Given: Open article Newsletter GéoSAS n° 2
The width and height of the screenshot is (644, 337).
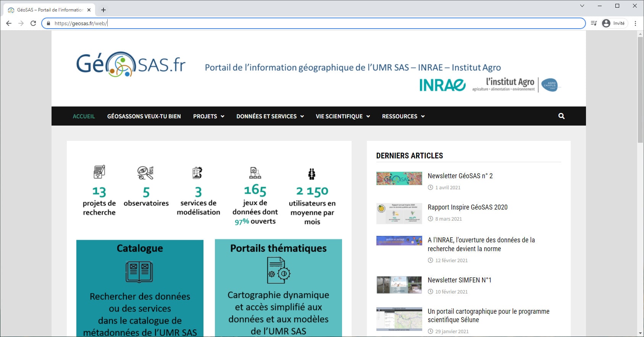Looking at the screenshot, I should [460, 176].
